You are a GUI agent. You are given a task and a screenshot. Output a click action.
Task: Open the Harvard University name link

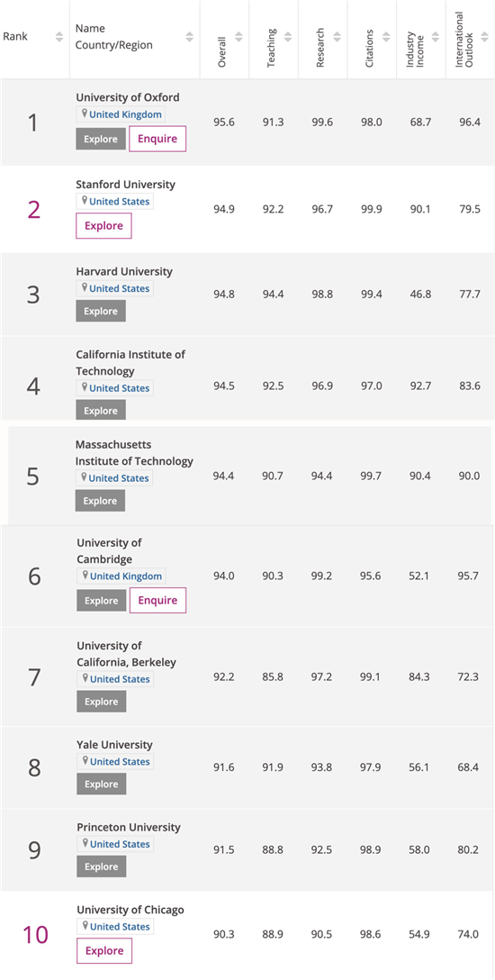tap(124, 272)
